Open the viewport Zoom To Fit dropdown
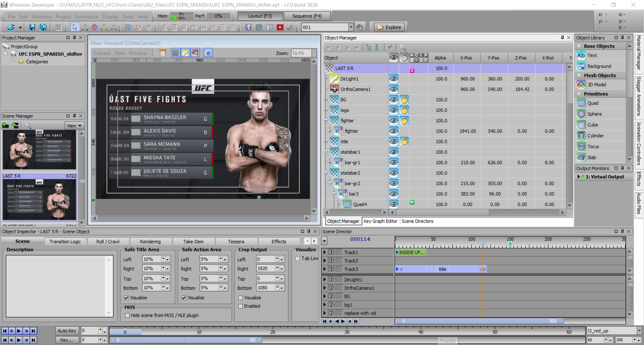 314,53
